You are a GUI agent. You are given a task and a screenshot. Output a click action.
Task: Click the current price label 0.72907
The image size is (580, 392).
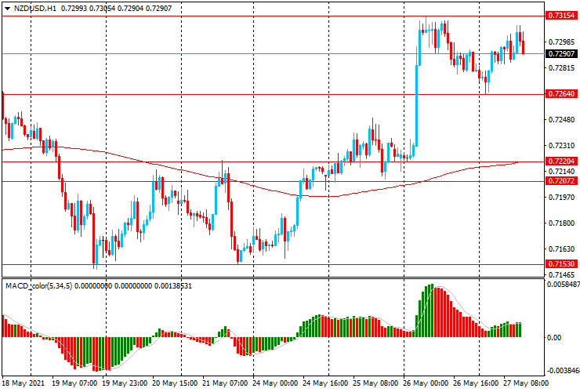coord(562,53)
